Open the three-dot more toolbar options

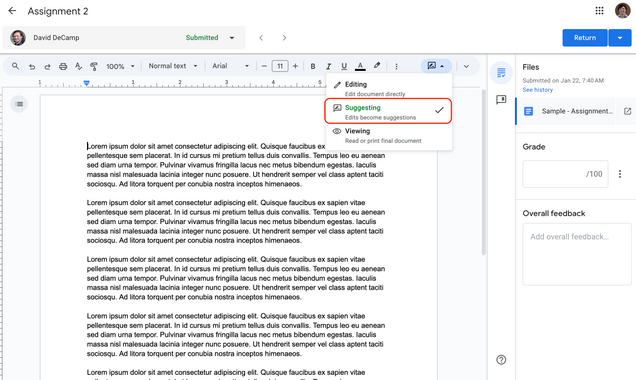[x=396, y=66]
